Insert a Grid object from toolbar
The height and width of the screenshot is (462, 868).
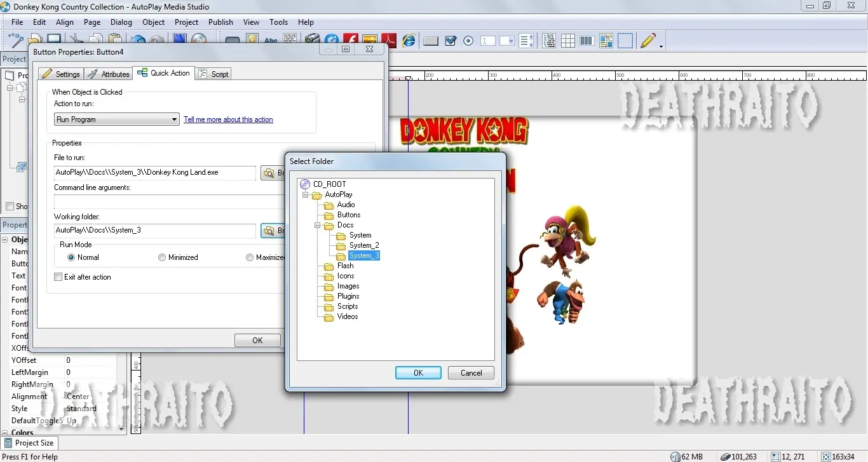[x=568, y=41]
